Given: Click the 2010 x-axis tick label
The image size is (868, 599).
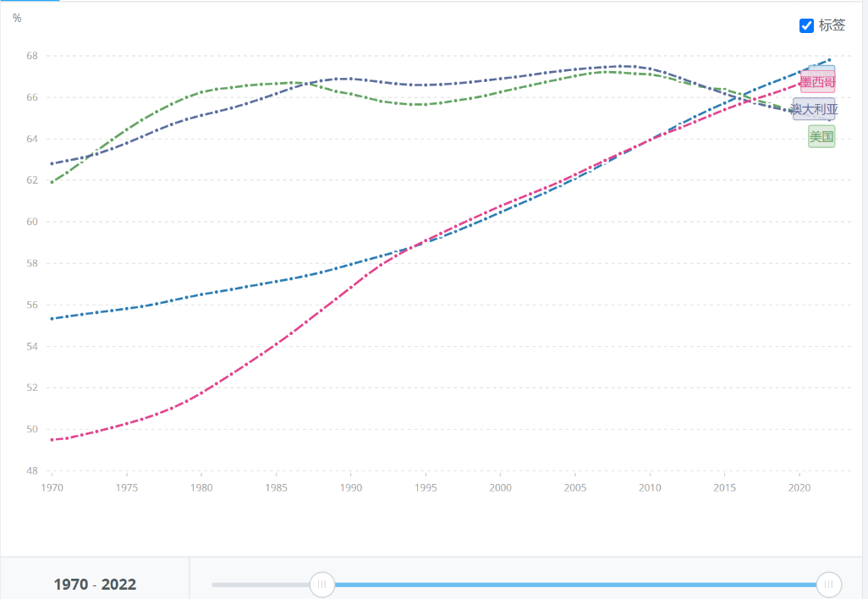Looking at the screenshot, I should [650, 487].
